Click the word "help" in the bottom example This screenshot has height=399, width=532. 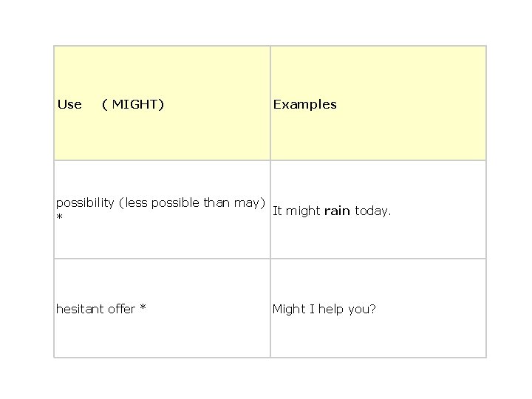click(331, 309)
